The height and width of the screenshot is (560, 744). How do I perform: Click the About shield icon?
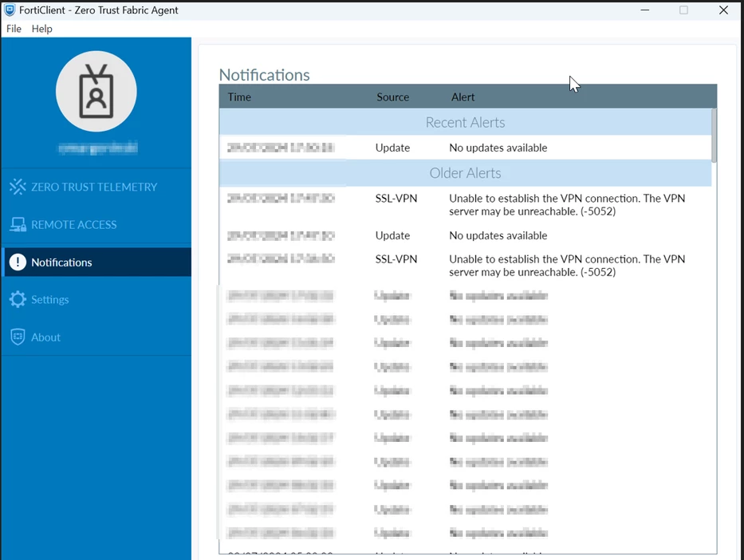pyautogui.click(x=18, y=337)
